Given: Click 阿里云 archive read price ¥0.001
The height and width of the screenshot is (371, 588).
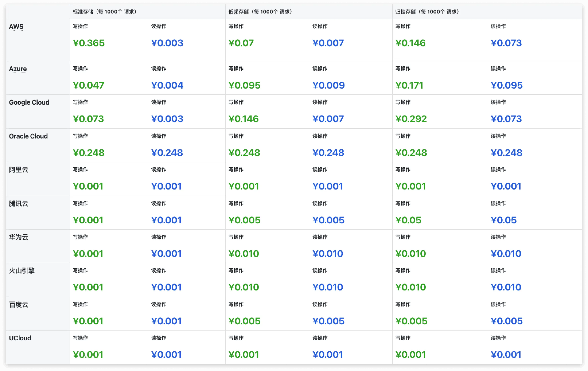Looking at the screenshot, I should pos(506,186).
